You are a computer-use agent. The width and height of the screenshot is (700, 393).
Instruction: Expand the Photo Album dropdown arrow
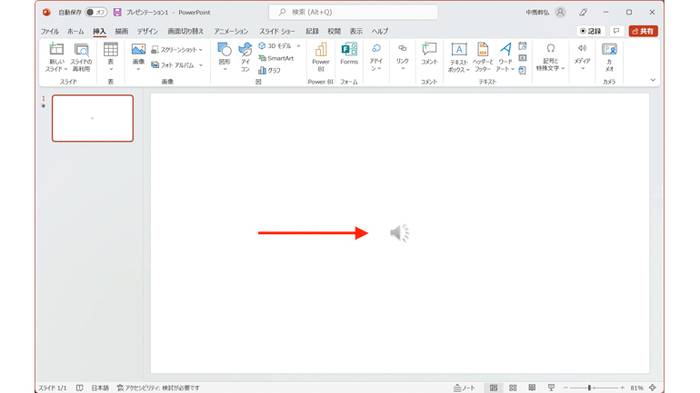click(201, 65)
